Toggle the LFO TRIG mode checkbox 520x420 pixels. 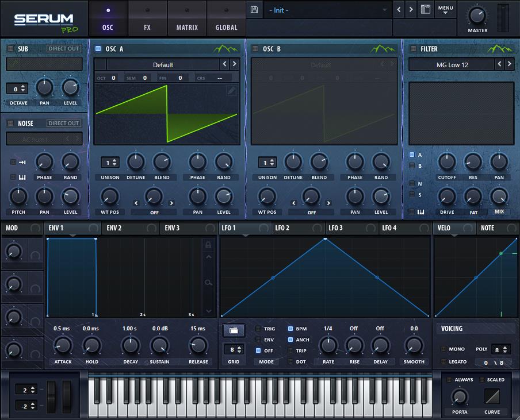click(x=258, y=329)
